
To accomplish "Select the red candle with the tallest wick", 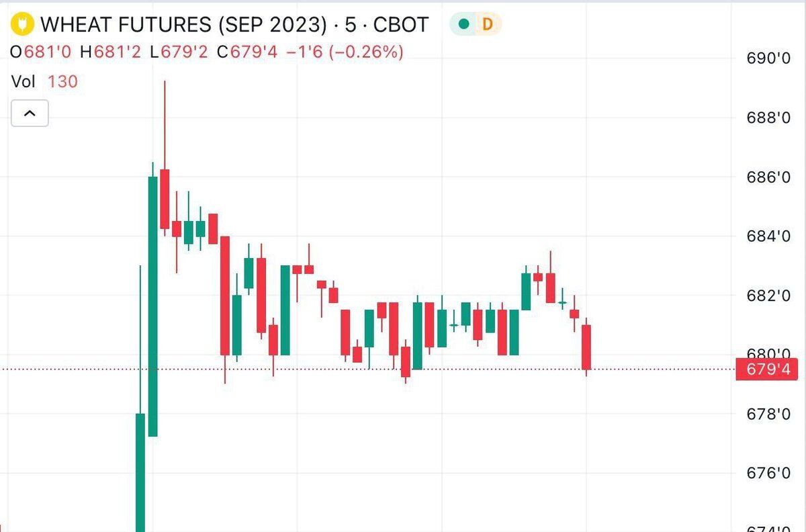I will (165, 199).
